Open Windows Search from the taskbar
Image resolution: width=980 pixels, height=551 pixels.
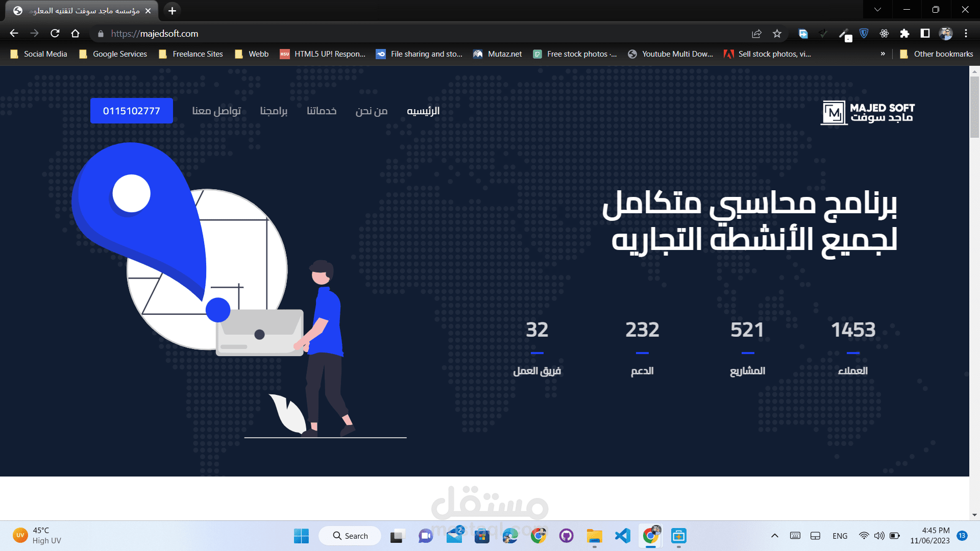click(349, 536)
